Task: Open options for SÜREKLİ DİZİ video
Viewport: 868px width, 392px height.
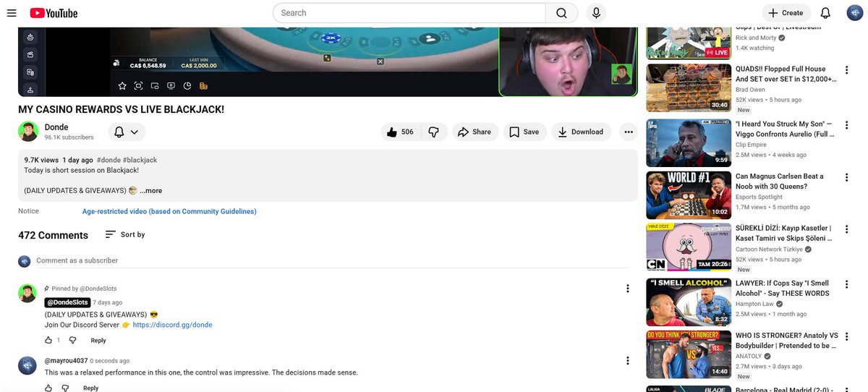Action: (x=847, y=229)
